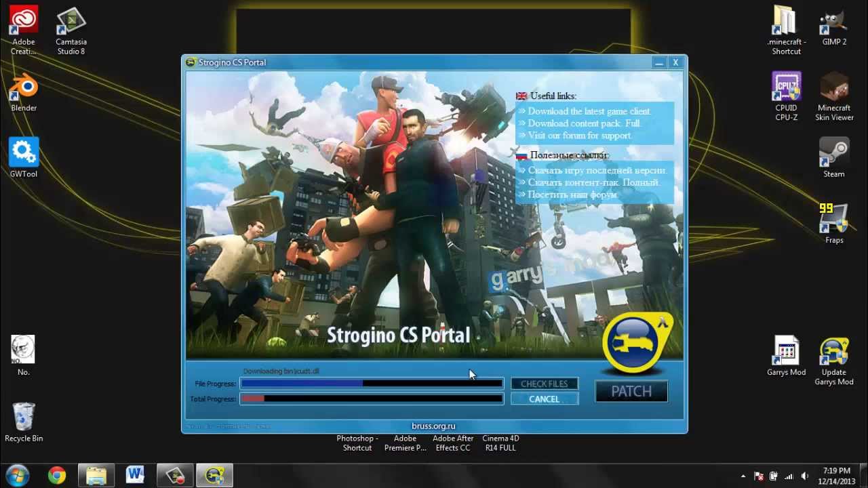Select the 'No.' desktop icon
The height and width of the screenshot is (488, 868).
[24, 356]
